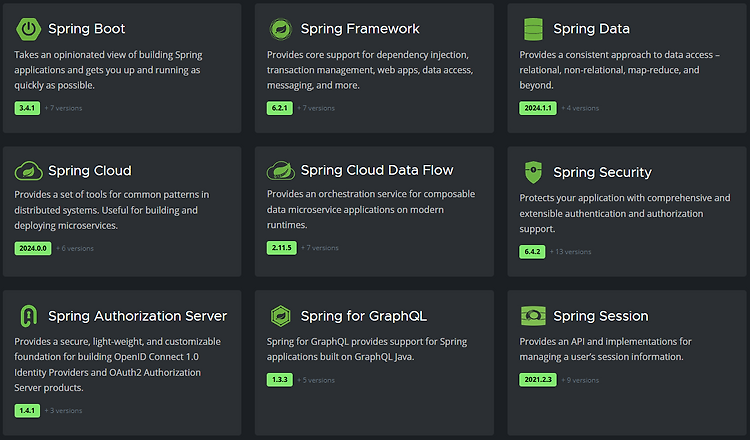
Task: Expand "+ 3 versions" under Authorization Server
Action: tap(63, 410)
